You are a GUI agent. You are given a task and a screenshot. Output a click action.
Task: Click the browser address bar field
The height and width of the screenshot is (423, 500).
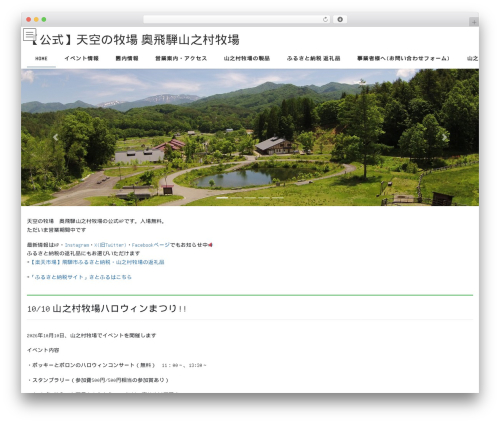click(237, 19)
